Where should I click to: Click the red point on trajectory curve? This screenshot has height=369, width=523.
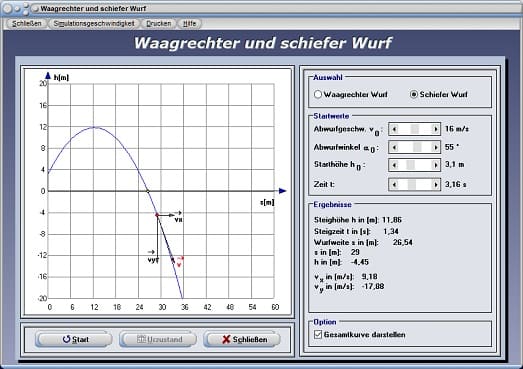[157, 215]
